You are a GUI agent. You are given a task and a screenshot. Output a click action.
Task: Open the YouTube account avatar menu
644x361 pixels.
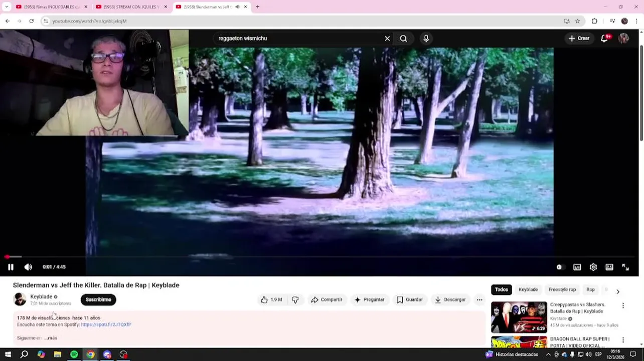[x=624, y=39]
